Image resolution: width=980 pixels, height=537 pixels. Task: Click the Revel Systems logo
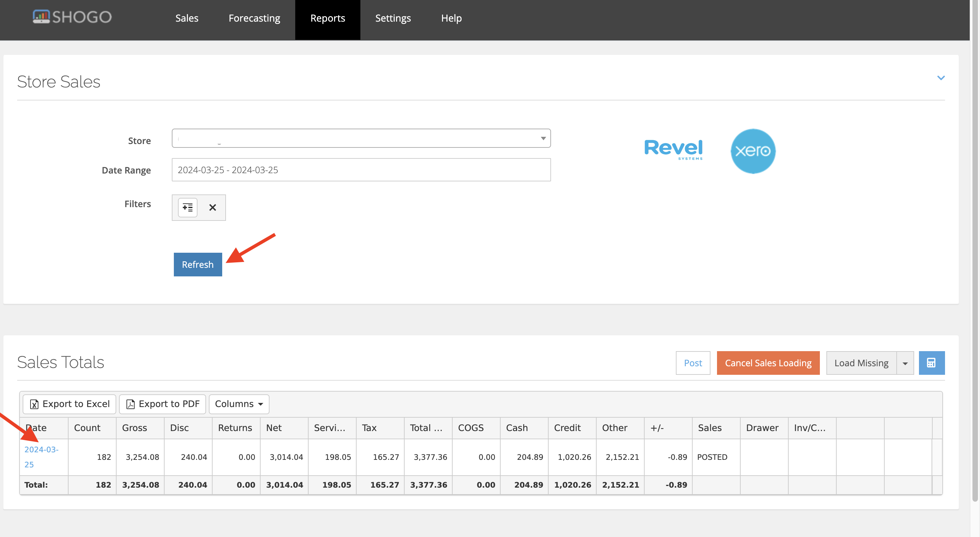(x=673, y=150)
